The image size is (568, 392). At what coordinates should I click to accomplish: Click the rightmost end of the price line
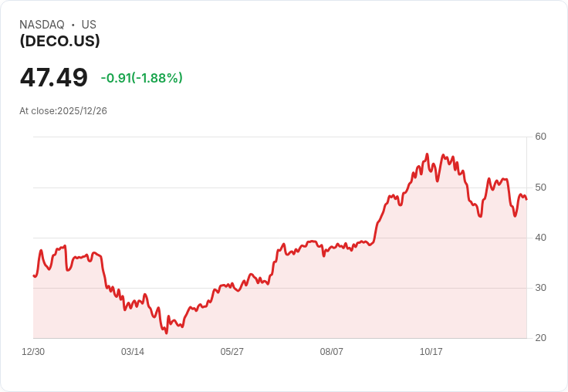click(x=526, y=199)
